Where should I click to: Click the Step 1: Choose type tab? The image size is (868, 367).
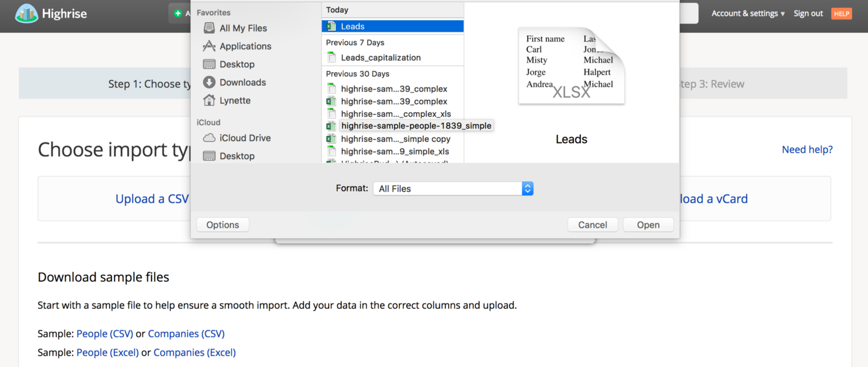tap(150, 84)
